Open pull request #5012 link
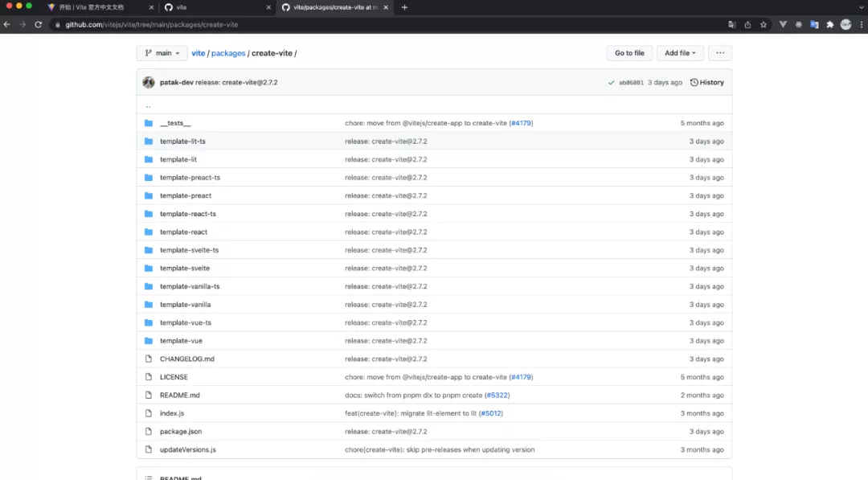Screen dimensions: 868x480 tap(490, 413)
